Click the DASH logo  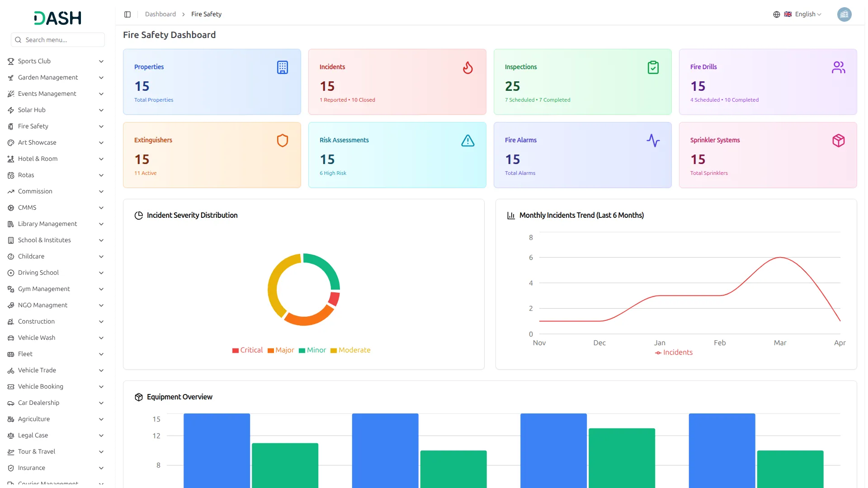point(58,18)
